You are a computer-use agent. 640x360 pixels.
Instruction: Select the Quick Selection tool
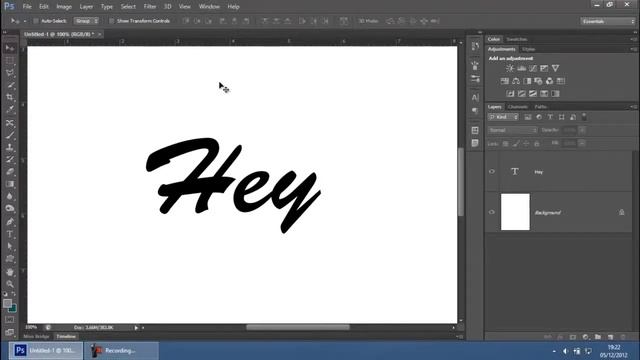pyautogui.click(x=10, y=85)
